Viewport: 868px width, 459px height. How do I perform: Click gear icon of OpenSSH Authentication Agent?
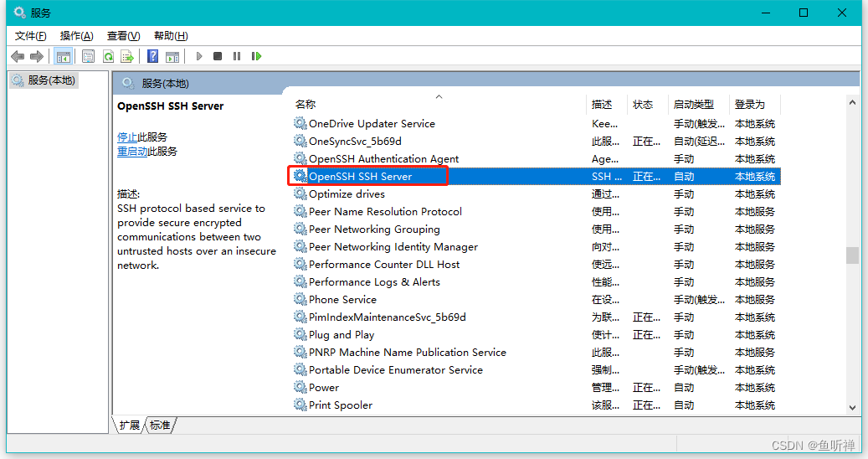[300, 158]
